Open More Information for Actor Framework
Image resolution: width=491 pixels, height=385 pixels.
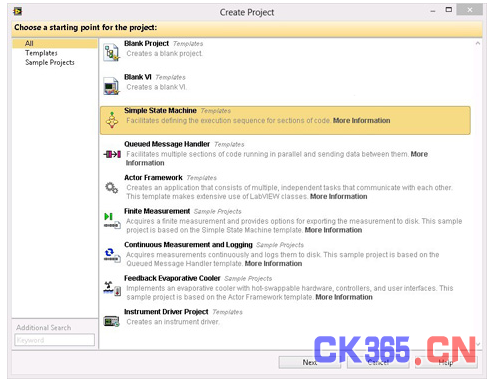338,197
